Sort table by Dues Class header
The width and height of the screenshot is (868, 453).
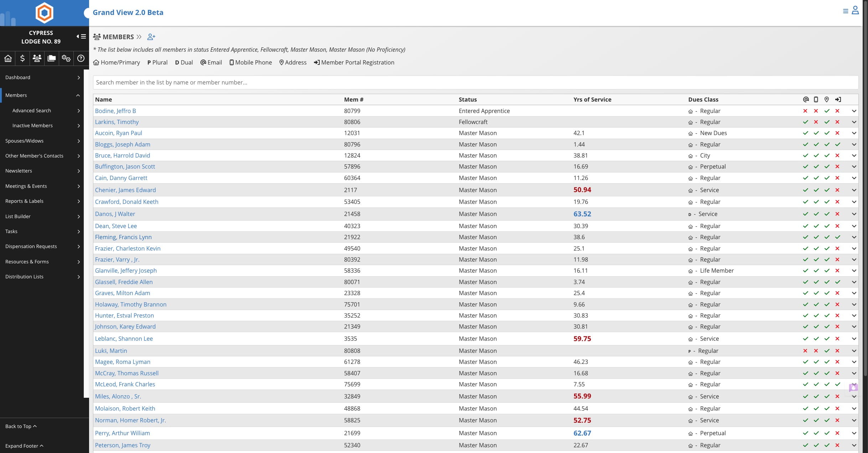703,99
